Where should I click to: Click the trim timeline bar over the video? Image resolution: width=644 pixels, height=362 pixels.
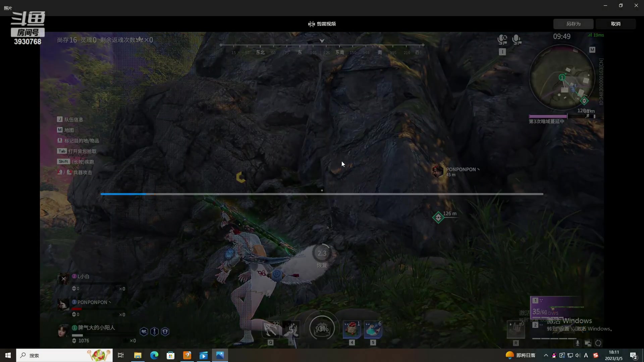coord(322,194)
